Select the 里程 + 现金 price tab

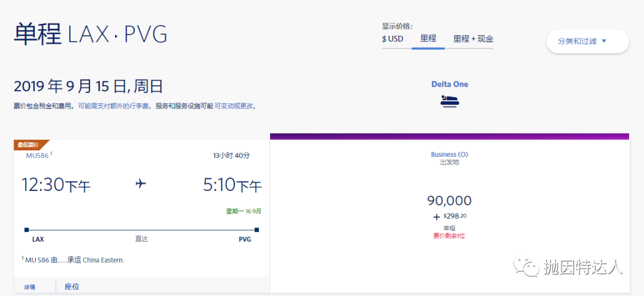coord(473,39)
